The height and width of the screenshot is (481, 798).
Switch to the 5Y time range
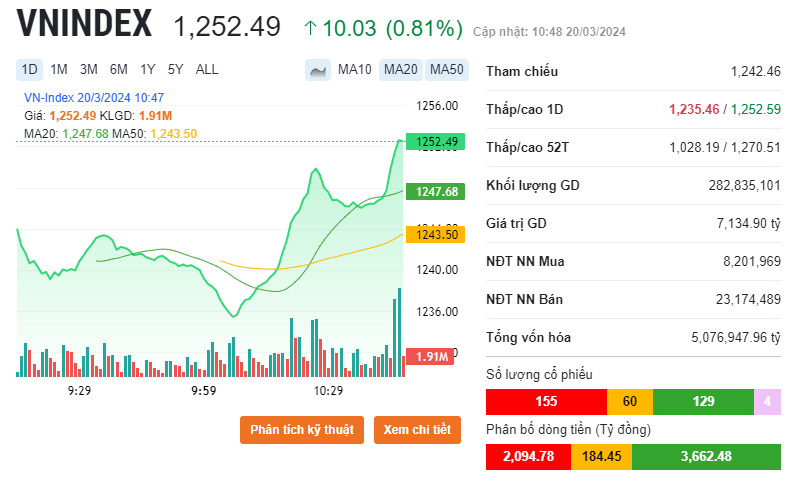pyautogui.click(x=176, y=70)
